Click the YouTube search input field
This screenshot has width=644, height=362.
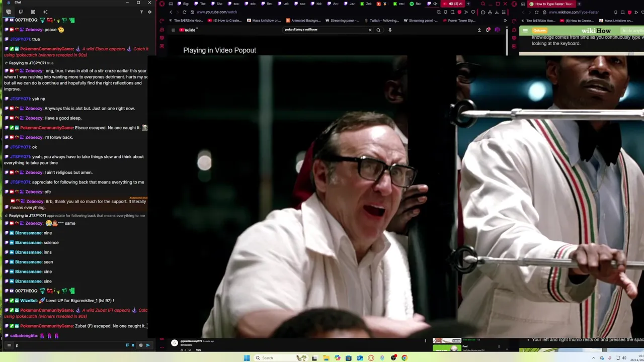(x=325, y=30)
